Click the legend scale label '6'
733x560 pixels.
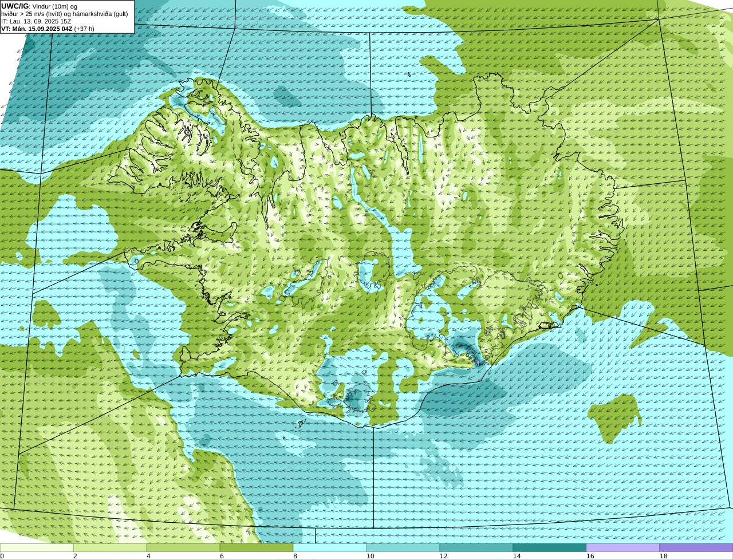click(222, 556)
